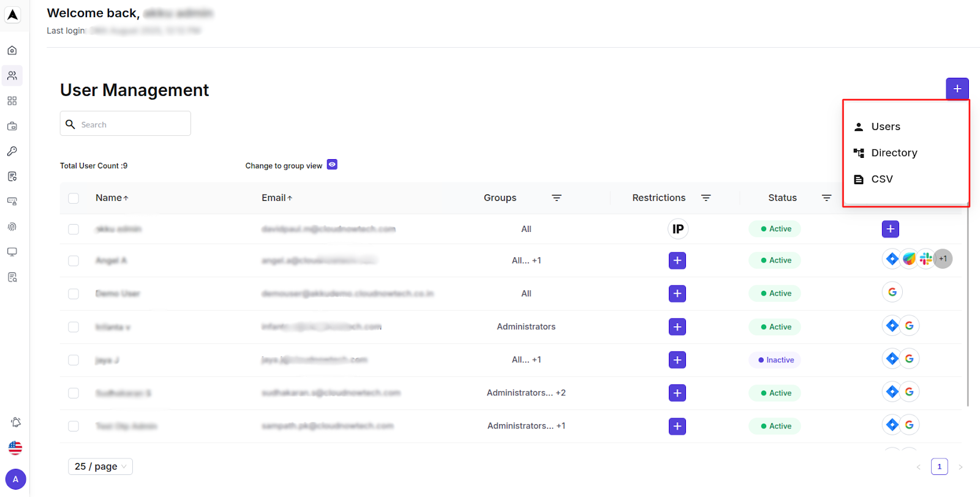Open the fingerprint sidebar icon
Image resolution: width=980 pixels, height=497 pixels.
pyautogui.click(x=12, y=226)
